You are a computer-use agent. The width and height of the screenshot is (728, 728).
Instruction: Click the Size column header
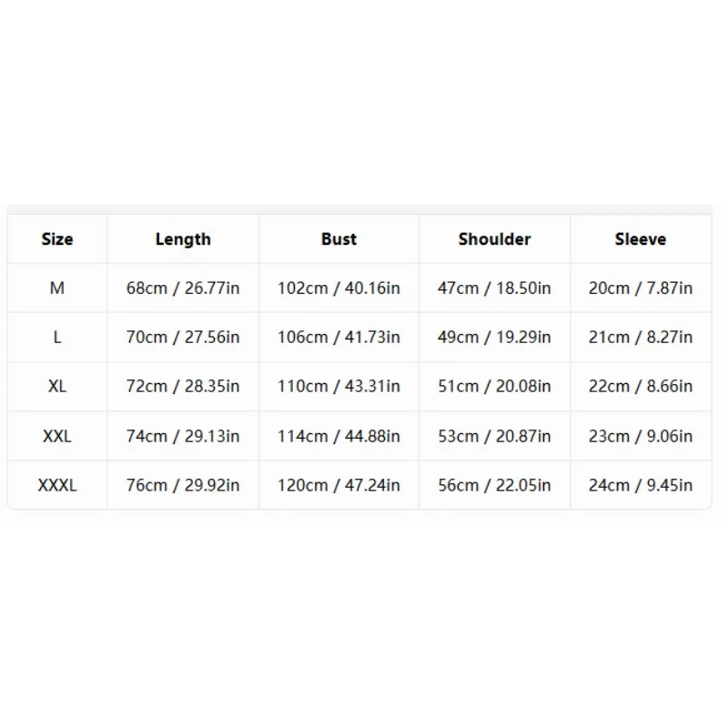pos(57,239)
